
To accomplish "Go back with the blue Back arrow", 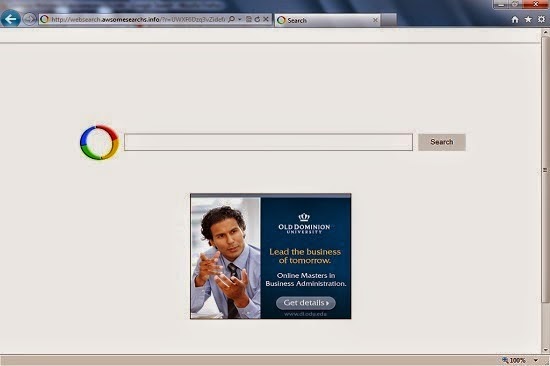I will [x=11, y=19].
